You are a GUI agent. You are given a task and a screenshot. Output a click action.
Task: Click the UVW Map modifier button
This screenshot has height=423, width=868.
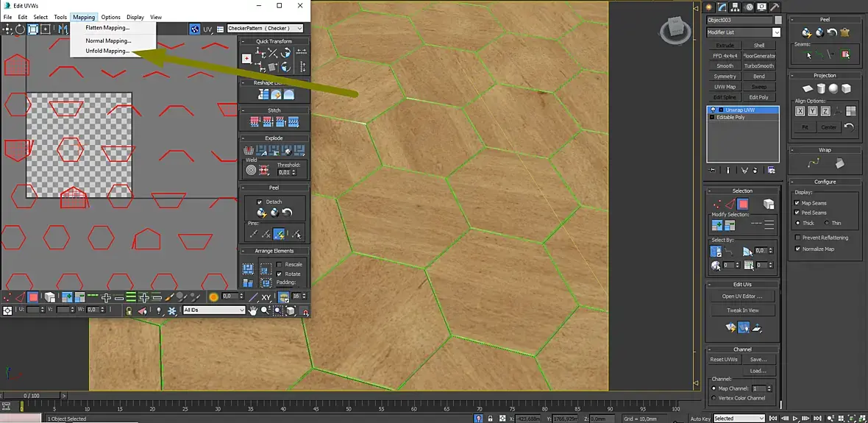[x=725, y=87]
